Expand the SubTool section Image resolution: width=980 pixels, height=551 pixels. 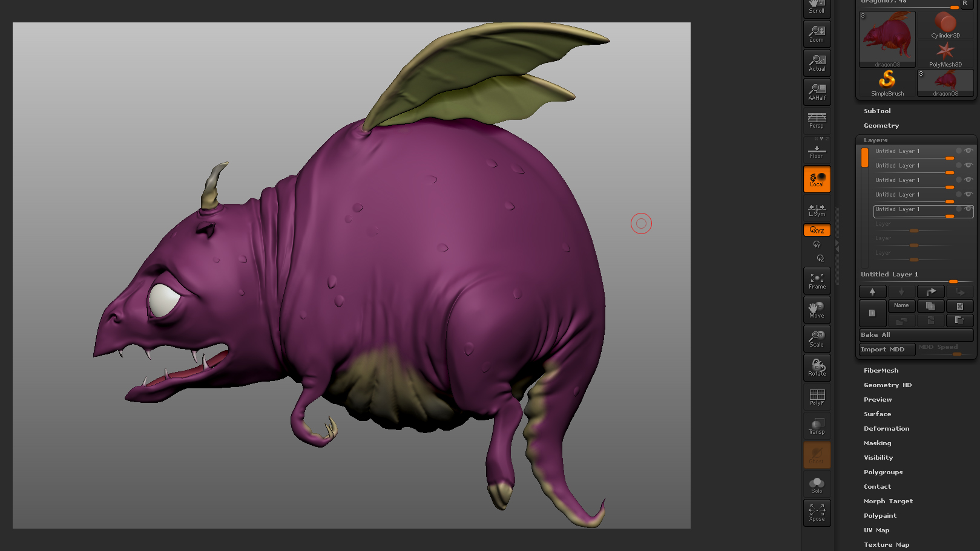(877, 111)
